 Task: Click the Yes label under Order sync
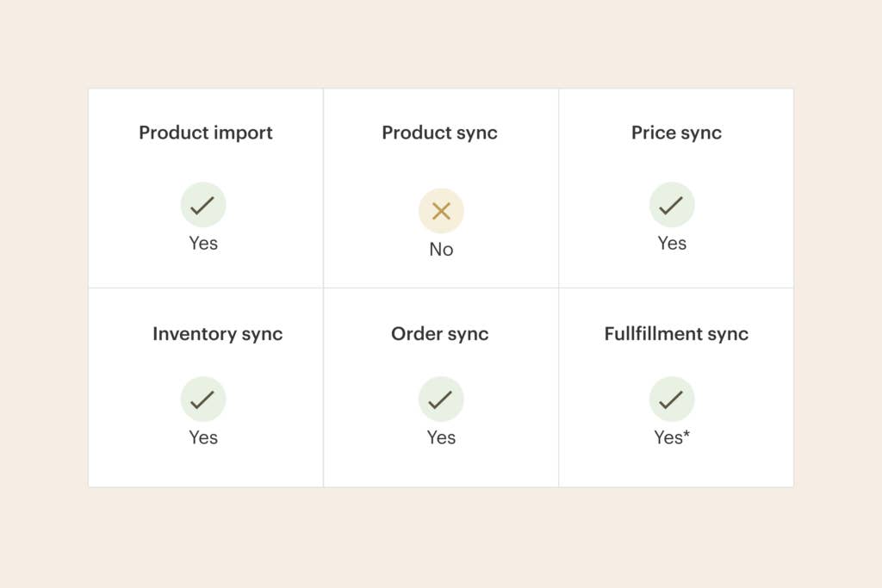pos(441,437)
